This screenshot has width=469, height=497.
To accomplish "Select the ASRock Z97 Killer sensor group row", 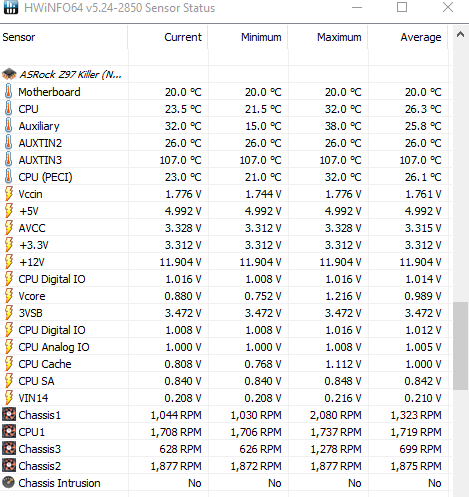I will (x=226, y=74).
